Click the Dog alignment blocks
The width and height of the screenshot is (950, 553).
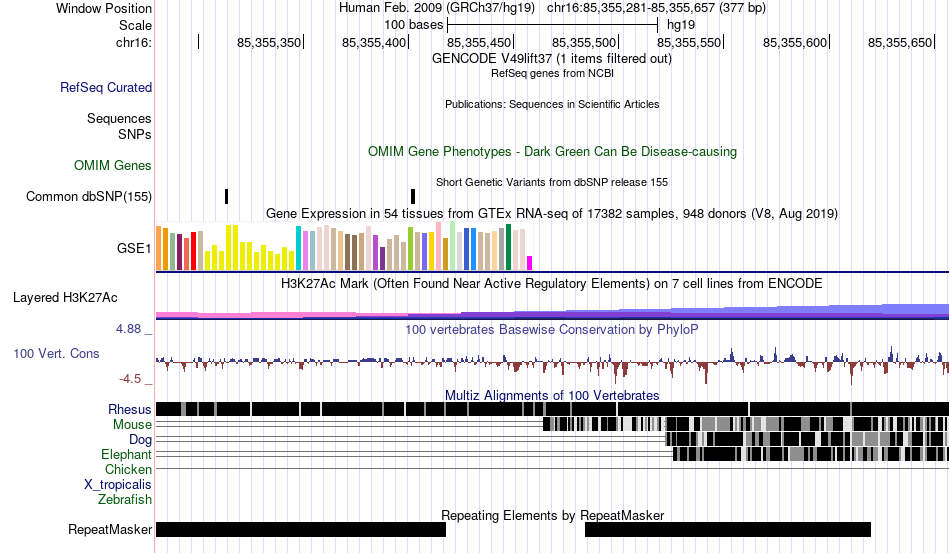pyautogui.click(x=807, y=439)
